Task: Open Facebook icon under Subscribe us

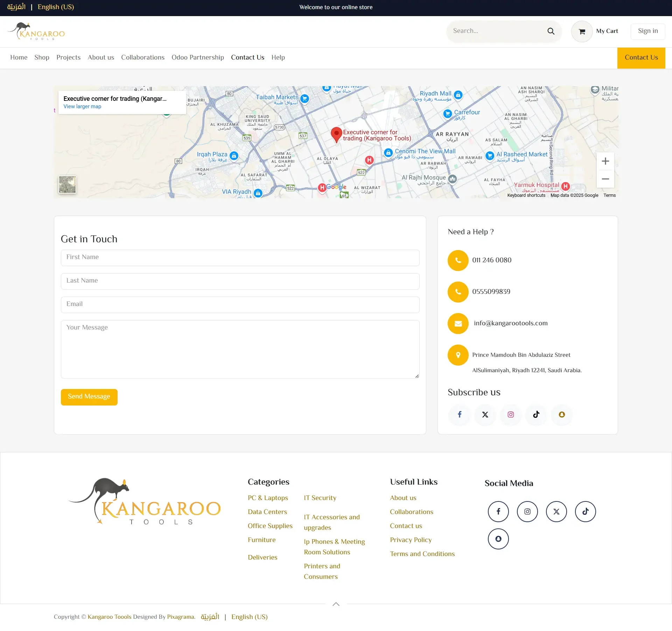Action: click(x=459, y=415)
